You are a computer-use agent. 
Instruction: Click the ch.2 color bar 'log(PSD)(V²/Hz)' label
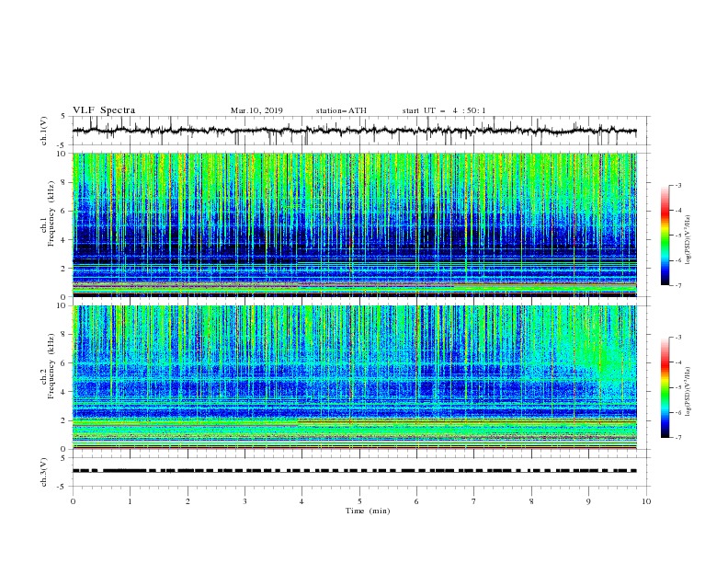coord(688,392)
